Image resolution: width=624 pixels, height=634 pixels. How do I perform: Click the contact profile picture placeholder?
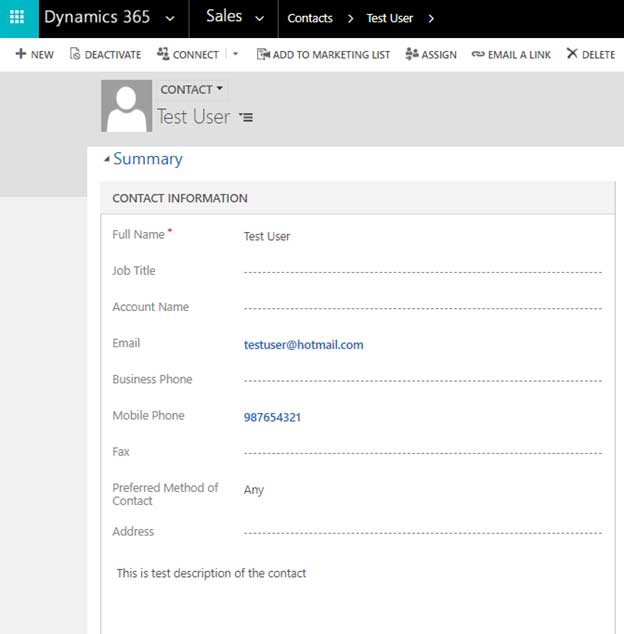[126, 106]
